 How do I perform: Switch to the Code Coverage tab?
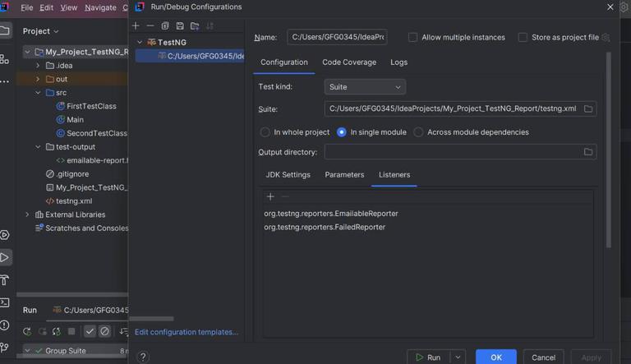point(349,62)
